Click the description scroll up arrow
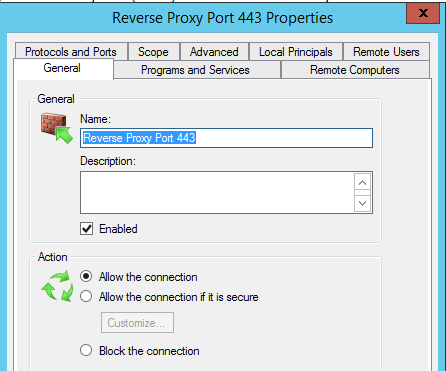The height and width of the screenshot is (371, 446). click(x=363, y=182)
